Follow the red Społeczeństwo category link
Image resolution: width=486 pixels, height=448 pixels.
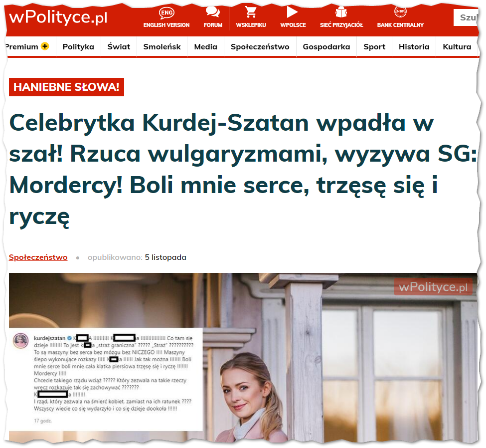point(38,257)
